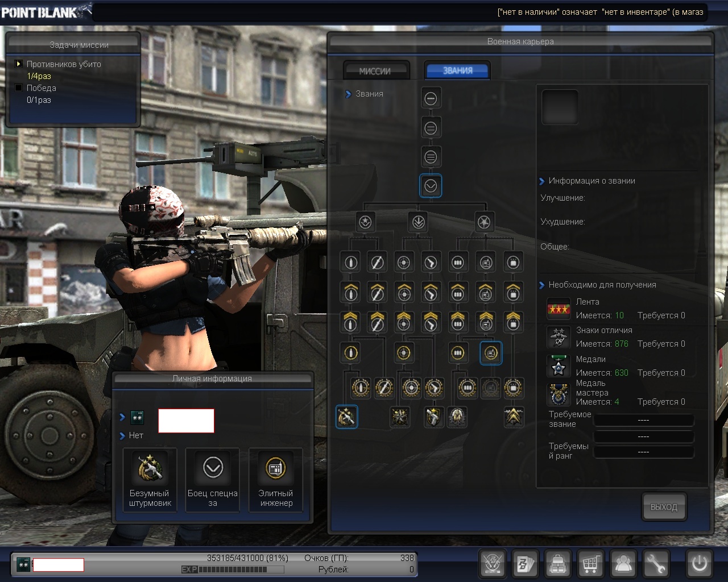Viewport: 728px width, 582px height.
Task: Switch to the МИССИИ tab
Action: point(375,71)
